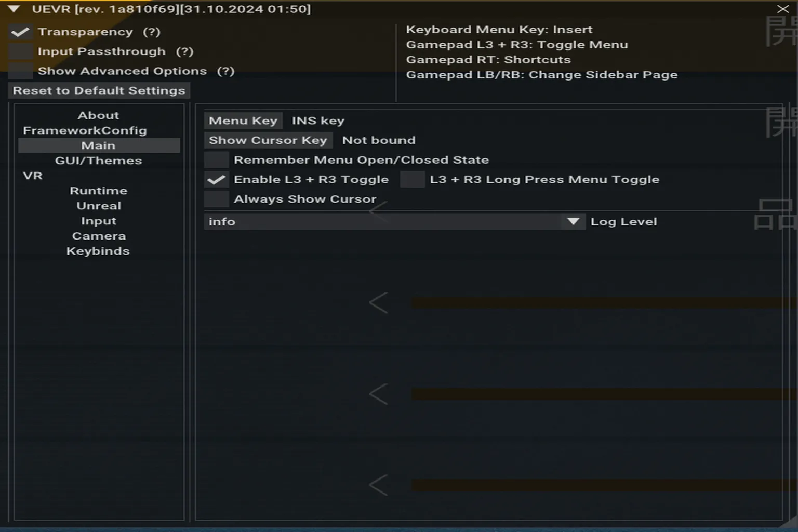Click the Show Advanced Options help (?) marker
The image size is (798, 532).
pyautogui.click(x=225, y=71)
